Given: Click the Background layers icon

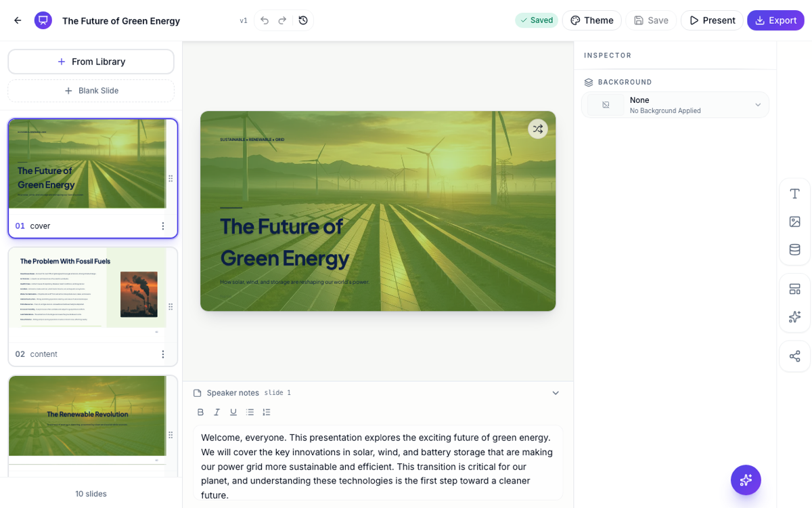Looking at the screenshot, I should [589, 82].
